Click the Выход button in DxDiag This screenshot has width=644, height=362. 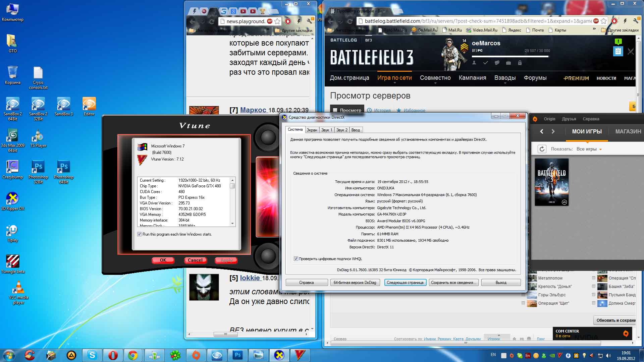pyautogui.click(x=501, y=283)
